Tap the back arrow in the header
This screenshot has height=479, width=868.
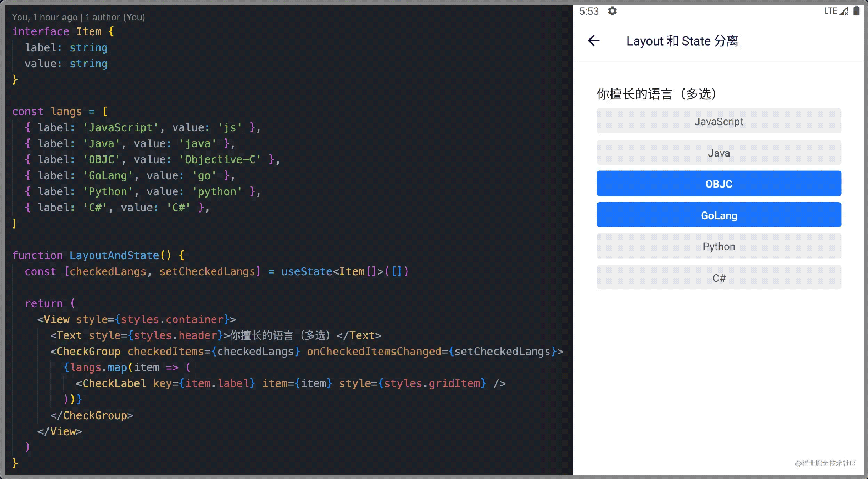(593, 41)
